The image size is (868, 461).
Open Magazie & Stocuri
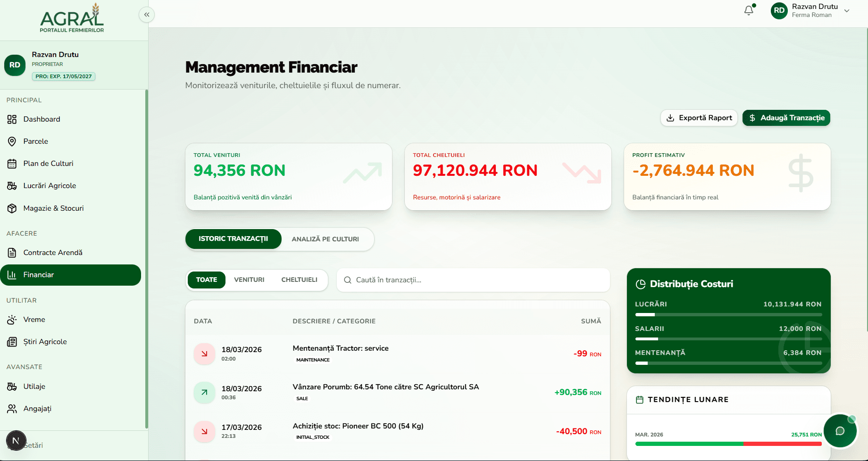point(53,208)
